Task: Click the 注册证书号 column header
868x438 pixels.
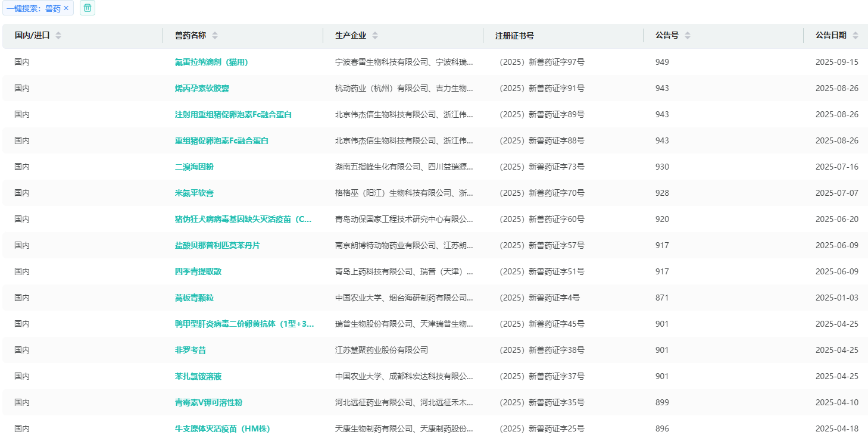Action: 514,36
